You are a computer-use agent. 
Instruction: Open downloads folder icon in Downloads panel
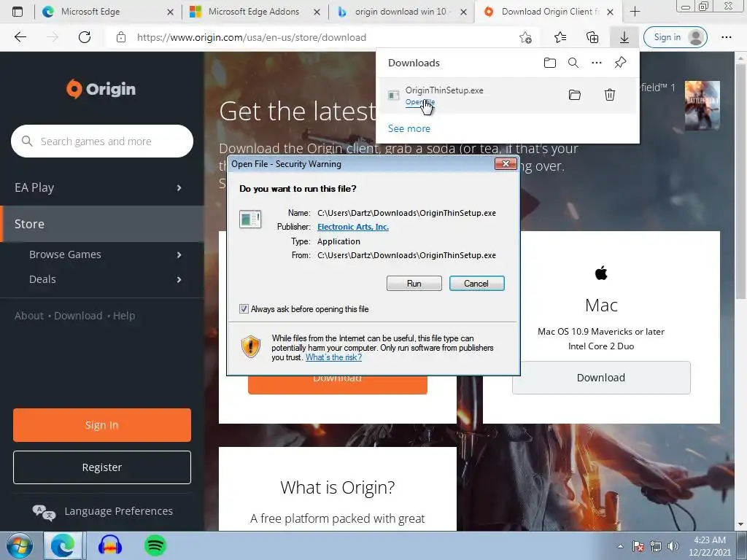click(550, 63)
